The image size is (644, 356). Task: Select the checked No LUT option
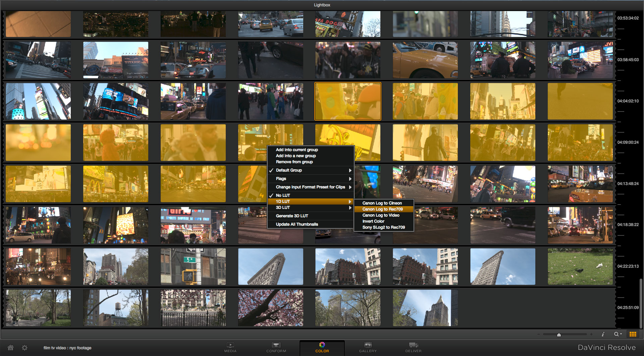pyautogui.click(x=283, y=195)
